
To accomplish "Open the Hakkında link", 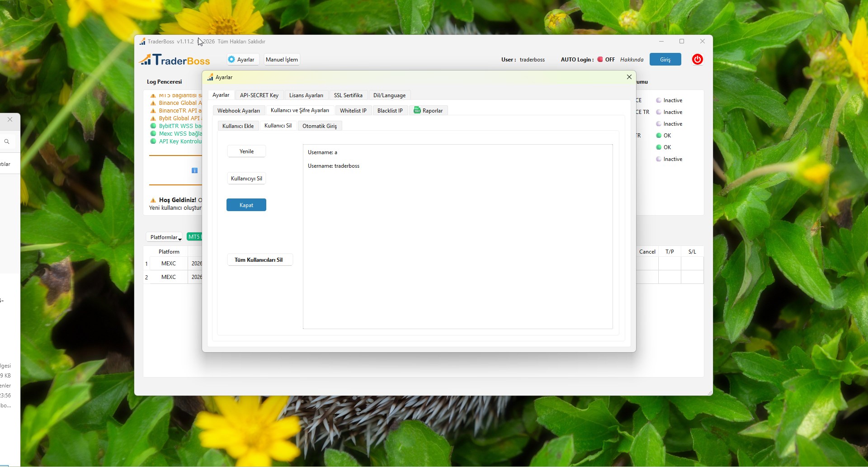I will click(x=632, y=59).
